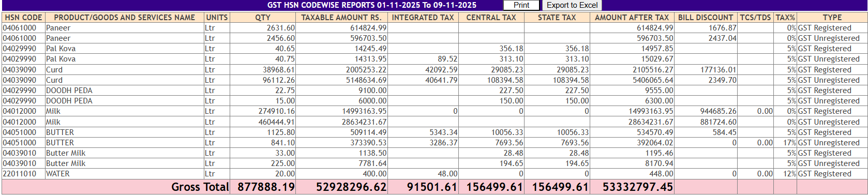Viewport: 868px width, 195px height.
Task: Click Curd bill discount 177136.01
Action: pos(718,70)
